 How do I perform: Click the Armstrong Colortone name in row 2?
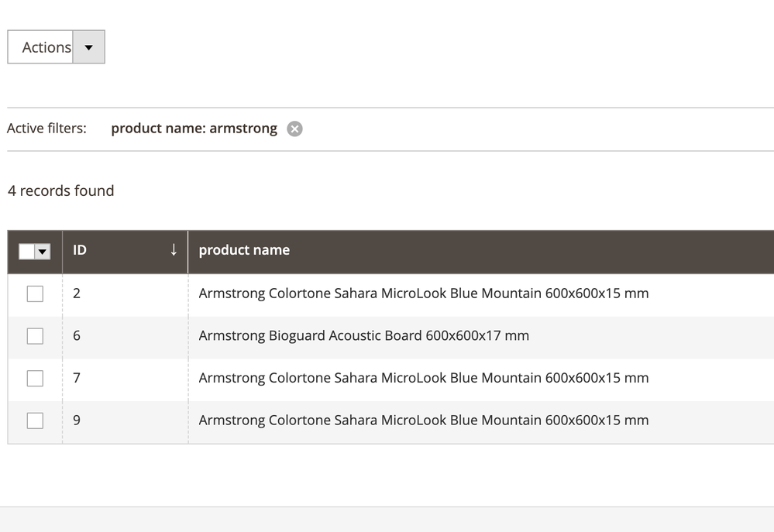click(424, 293)
